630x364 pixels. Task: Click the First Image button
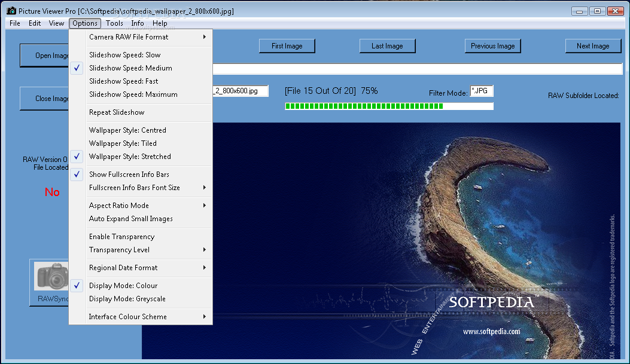(287, 46)
